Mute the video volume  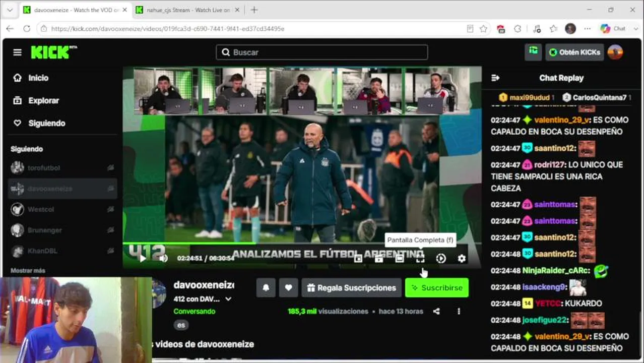click(x=163, y=259)
